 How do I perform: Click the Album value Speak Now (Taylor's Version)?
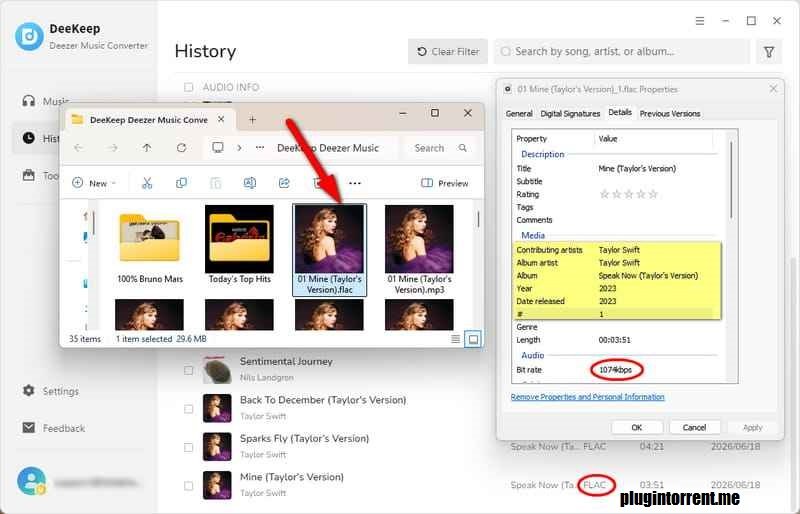pos(648,276)
